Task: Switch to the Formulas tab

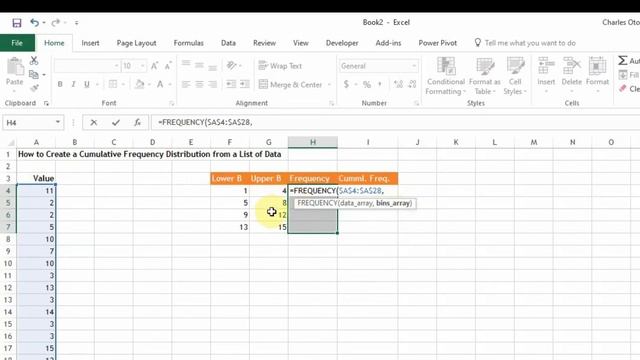Action: [189, 43]
